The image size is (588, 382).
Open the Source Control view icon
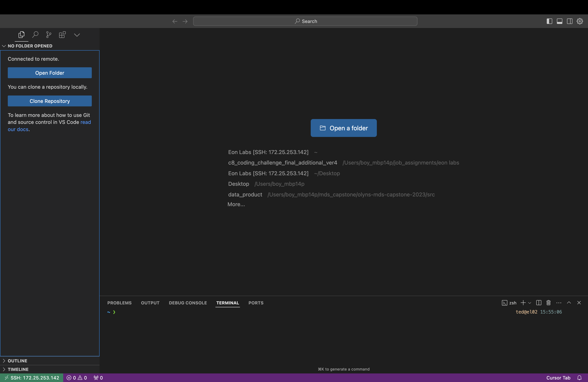pos(49,35)
